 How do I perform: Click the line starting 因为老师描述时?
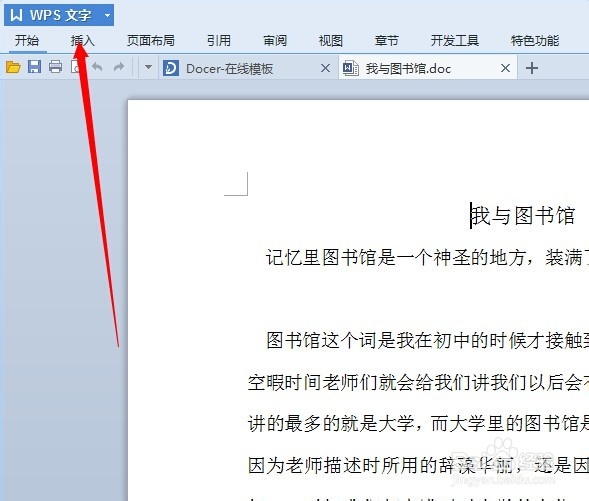418,466
